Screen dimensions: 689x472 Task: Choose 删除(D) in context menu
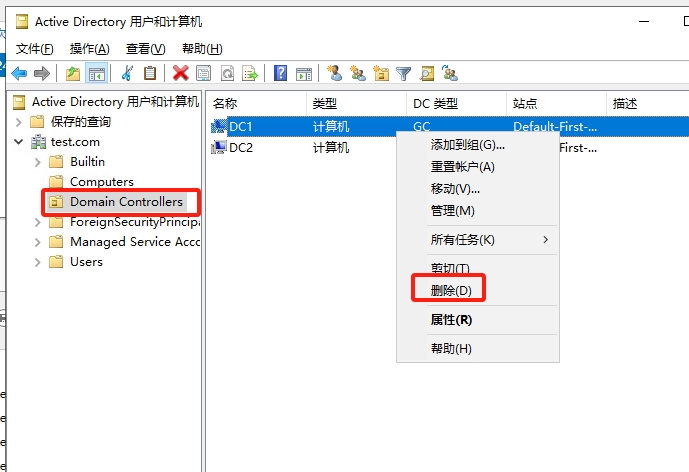[478, 290]
